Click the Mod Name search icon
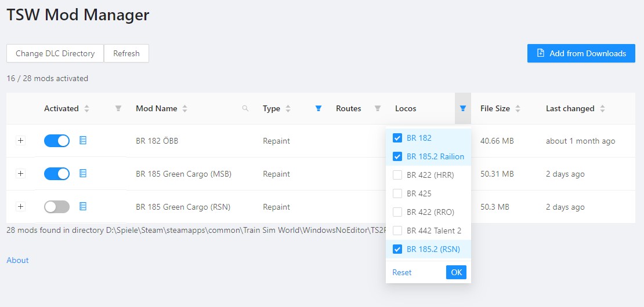 point(245,108)
